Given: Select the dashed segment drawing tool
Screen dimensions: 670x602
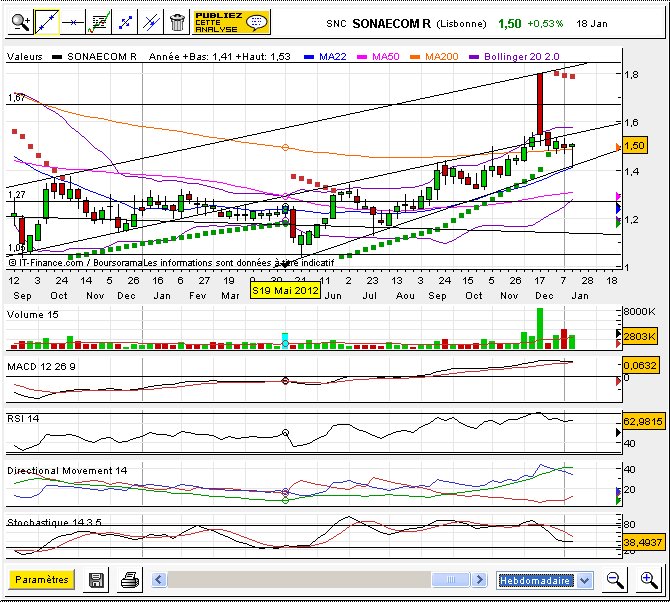Looking at the screenshot, I should coord(124,22).
